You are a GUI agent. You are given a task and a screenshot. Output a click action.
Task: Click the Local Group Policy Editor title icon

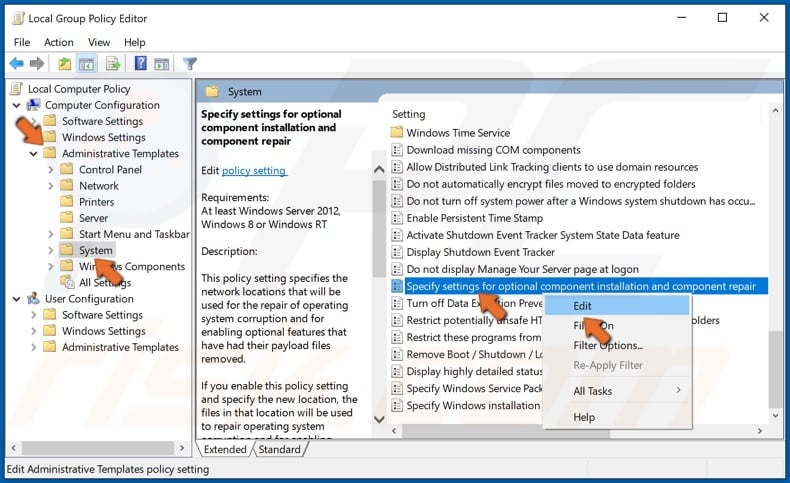click(x=19, y=18)
